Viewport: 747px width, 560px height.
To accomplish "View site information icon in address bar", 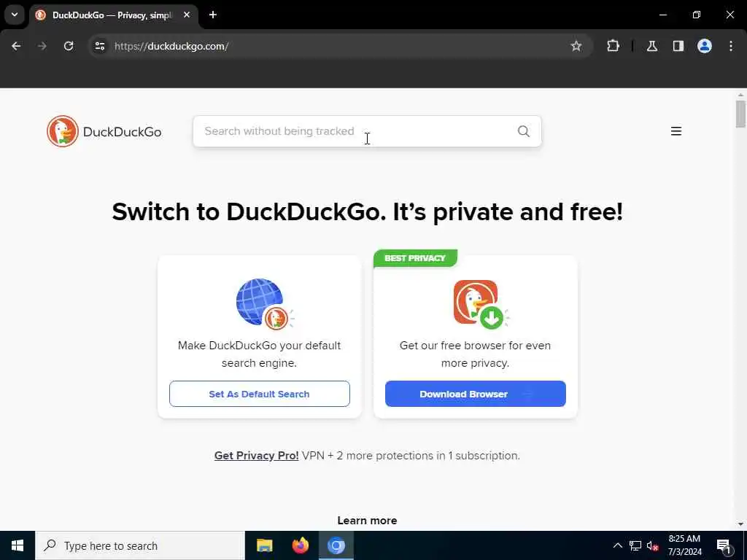I will click(99, 46).
